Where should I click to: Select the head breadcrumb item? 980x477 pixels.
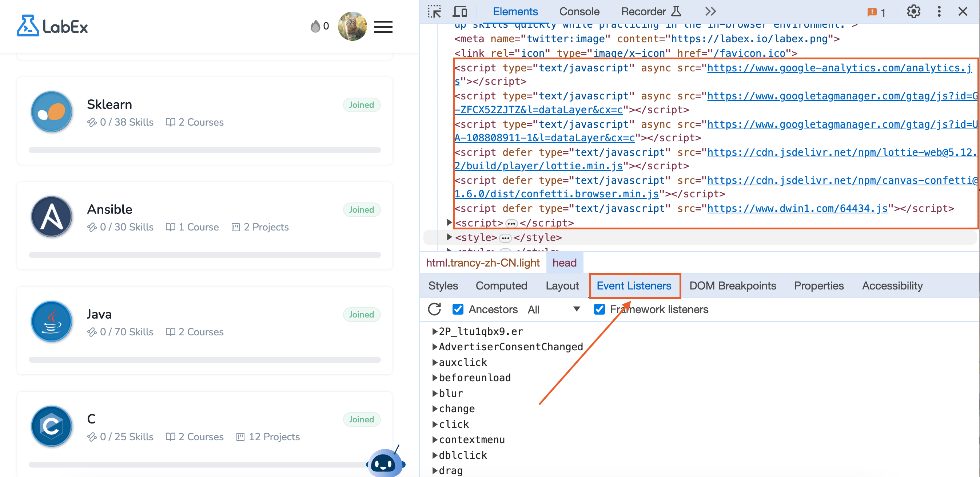564,262
